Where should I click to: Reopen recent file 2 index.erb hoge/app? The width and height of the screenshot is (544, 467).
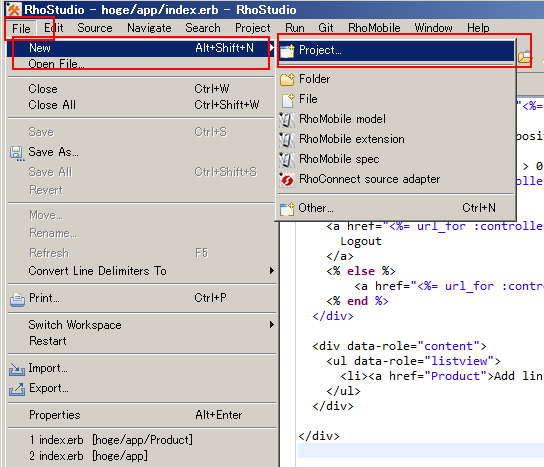pyautogui.click(x=141, y=456)
